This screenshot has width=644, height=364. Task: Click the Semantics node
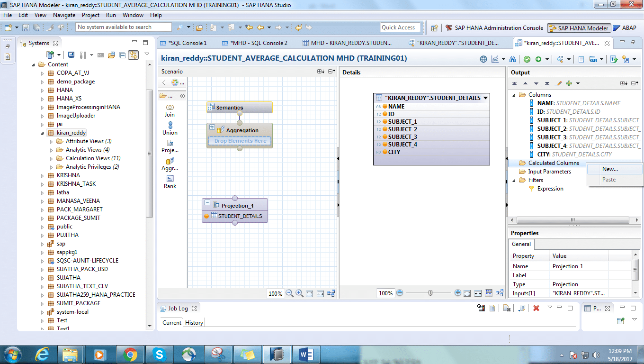point(239,108)
